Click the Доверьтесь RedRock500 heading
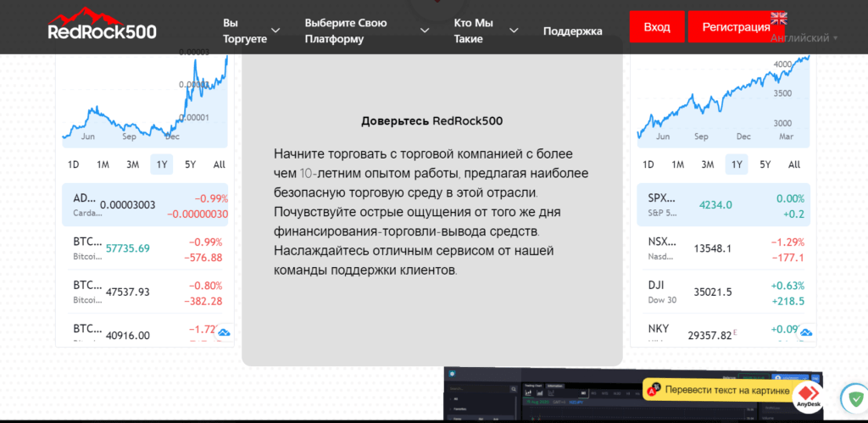Viewport: 868px width, 423px height. click(x=431, y=120)
